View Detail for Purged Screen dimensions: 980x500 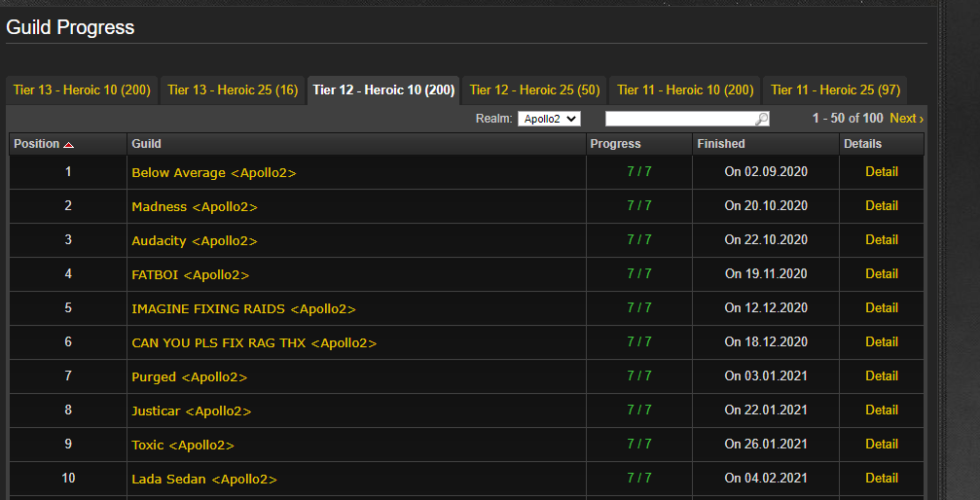(x=882, y=375)
